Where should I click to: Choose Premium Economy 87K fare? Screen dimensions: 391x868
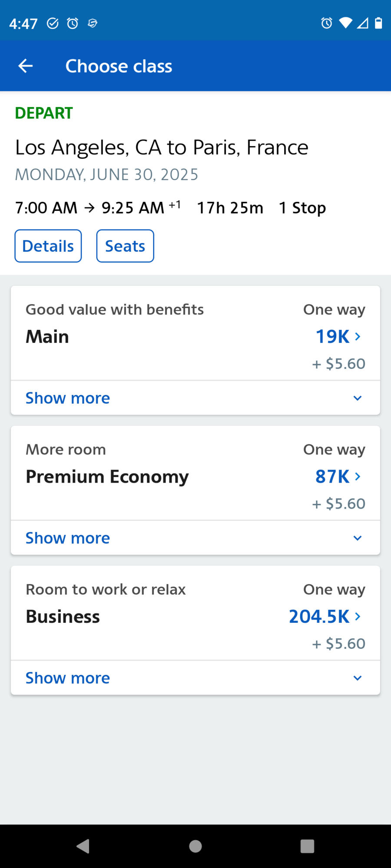point(332,477)
